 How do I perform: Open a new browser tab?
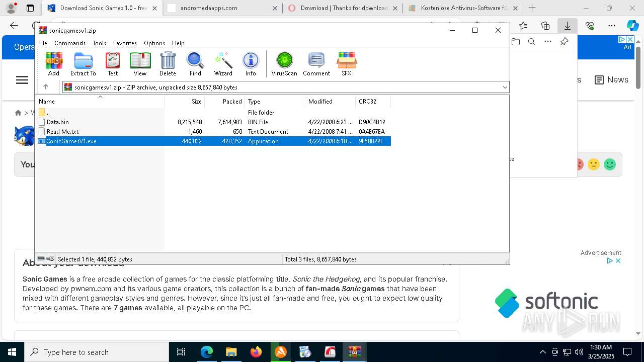pyautogui.click(x=532, y=8)
